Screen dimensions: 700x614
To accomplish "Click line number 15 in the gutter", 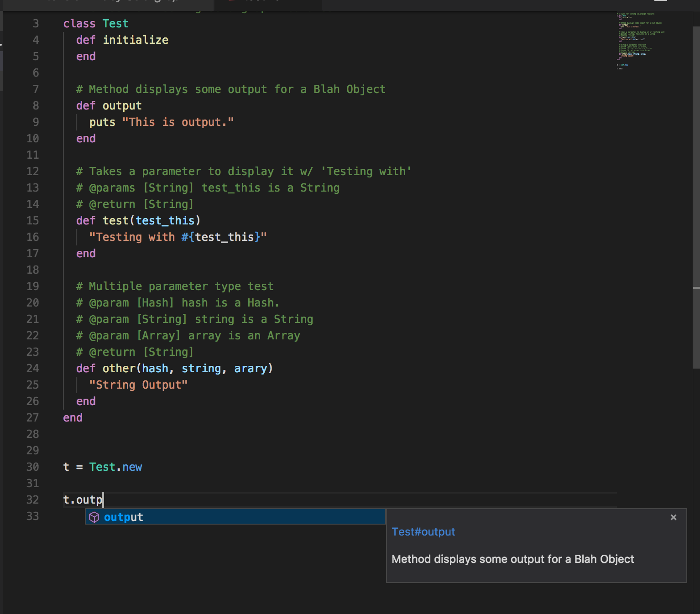I will point(32,220).
